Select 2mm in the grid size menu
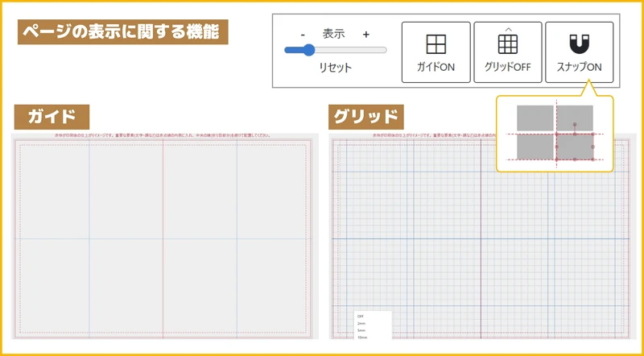644x356 pixels. click(361, 324)
